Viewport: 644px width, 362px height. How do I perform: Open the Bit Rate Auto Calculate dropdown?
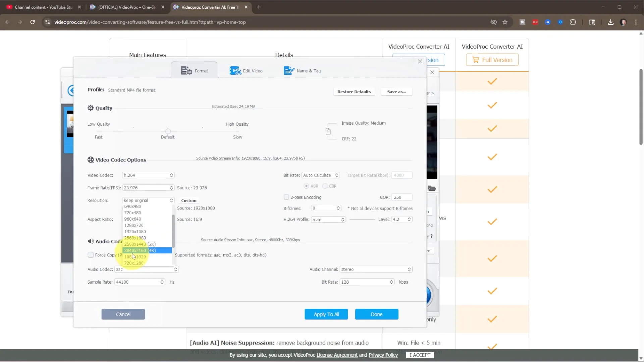[x=321, y=175]
